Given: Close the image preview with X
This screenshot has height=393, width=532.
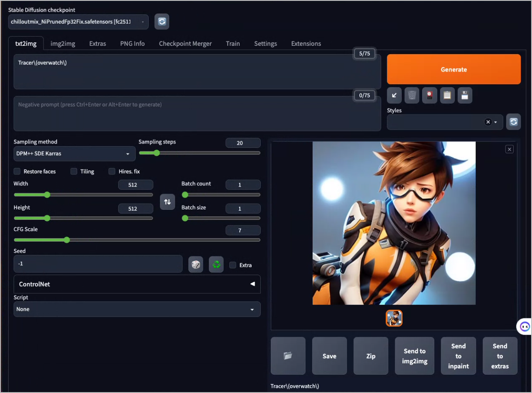Looking at the screenshot, I should pyautogui.click(x=509, y=149).
